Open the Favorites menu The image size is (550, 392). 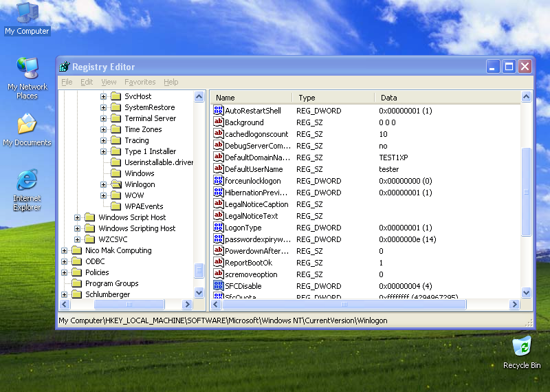[140, 82]
